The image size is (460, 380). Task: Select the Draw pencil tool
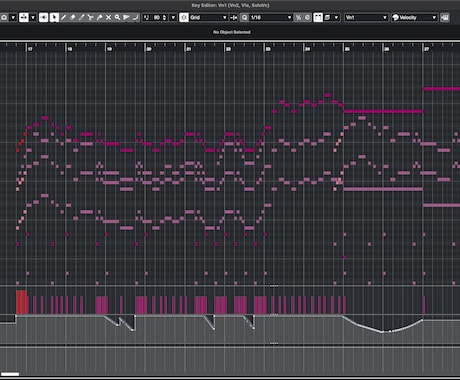coord(63,17)
